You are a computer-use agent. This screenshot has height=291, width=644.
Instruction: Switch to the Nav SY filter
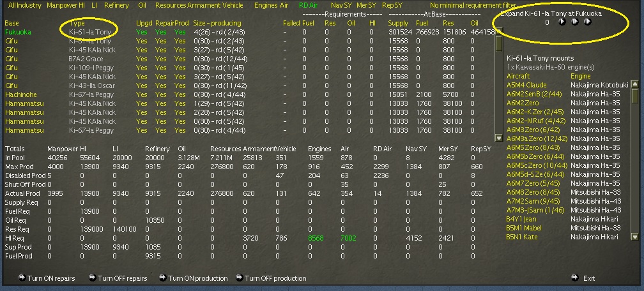click(342, 5)
